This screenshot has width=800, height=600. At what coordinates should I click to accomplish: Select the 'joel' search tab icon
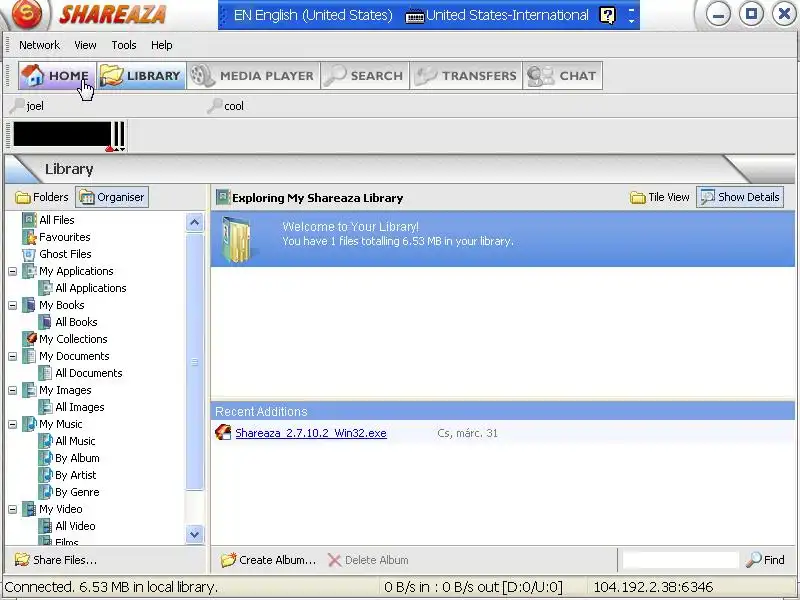coord(18,106)
